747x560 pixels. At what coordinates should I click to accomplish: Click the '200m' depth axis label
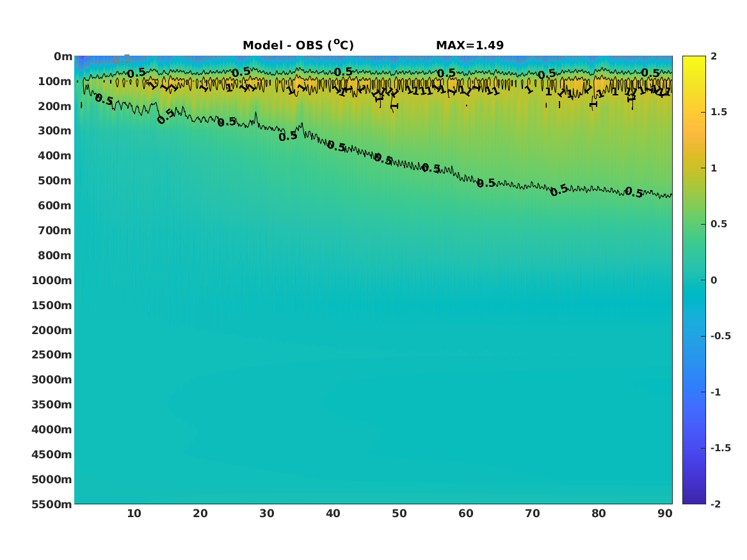[55, 106]
